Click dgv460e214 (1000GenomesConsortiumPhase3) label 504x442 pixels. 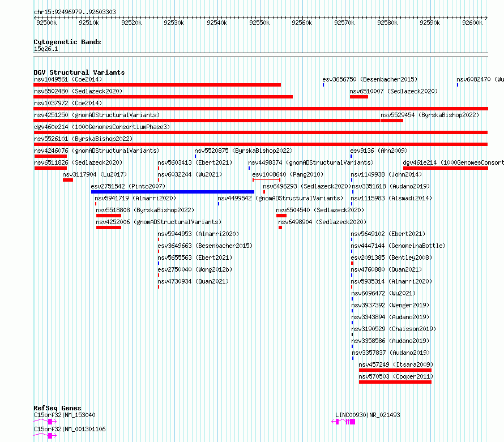[102, 127]
